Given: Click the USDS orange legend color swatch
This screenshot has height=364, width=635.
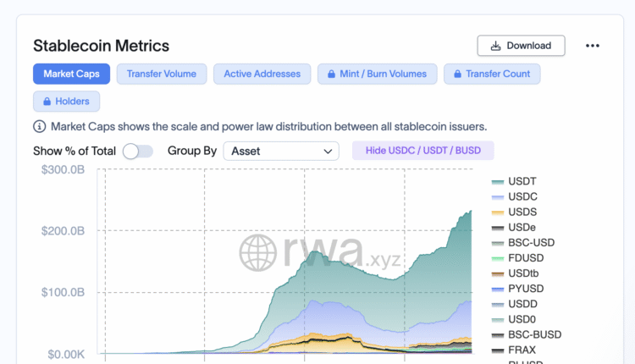Looking at the screenshot, I should (498, 212).
